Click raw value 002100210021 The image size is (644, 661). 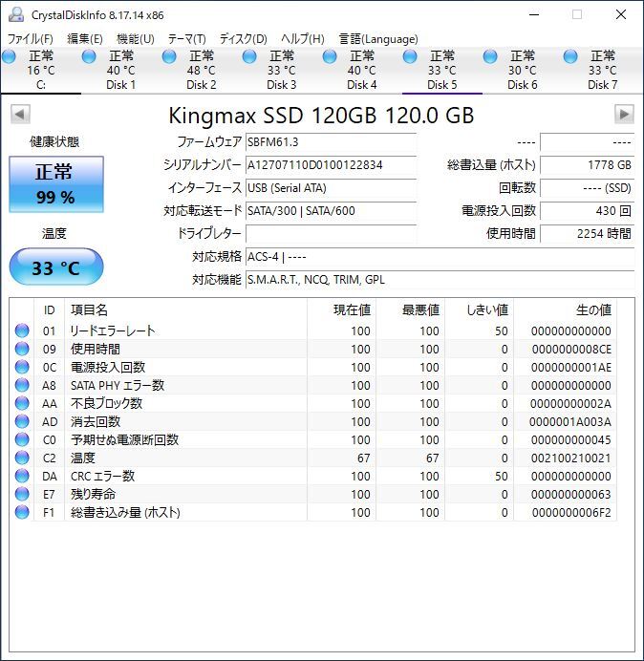click(x=570, y=458)
